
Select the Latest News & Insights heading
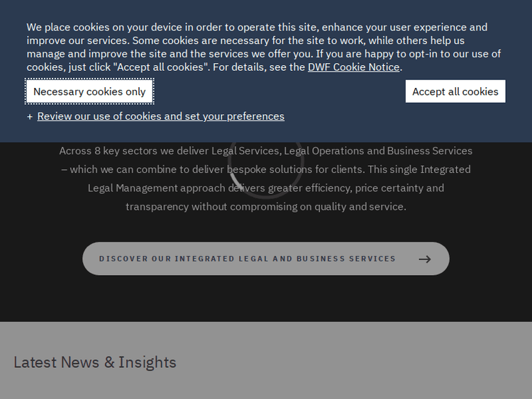[x=95, y=362]
